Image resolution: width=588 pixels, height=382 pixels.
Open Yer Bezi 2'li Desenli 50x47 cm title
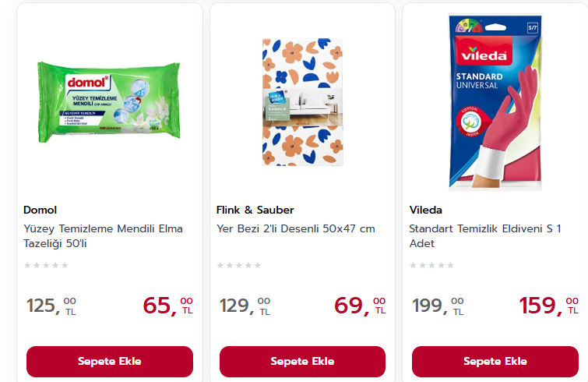[295, 228]
